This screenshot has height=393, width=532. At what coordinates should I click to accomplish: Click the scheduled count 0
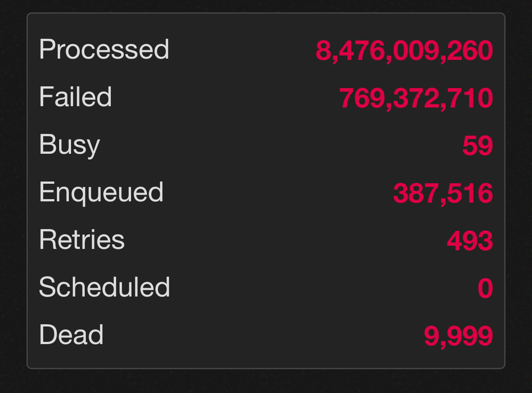(x=485, y=289)
